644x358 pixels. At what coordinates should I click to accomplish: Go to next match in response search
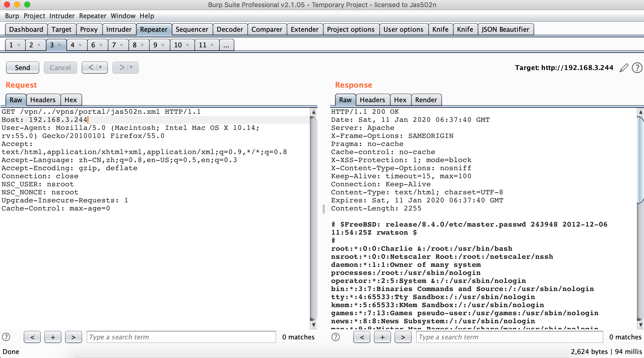pos(403,337)
